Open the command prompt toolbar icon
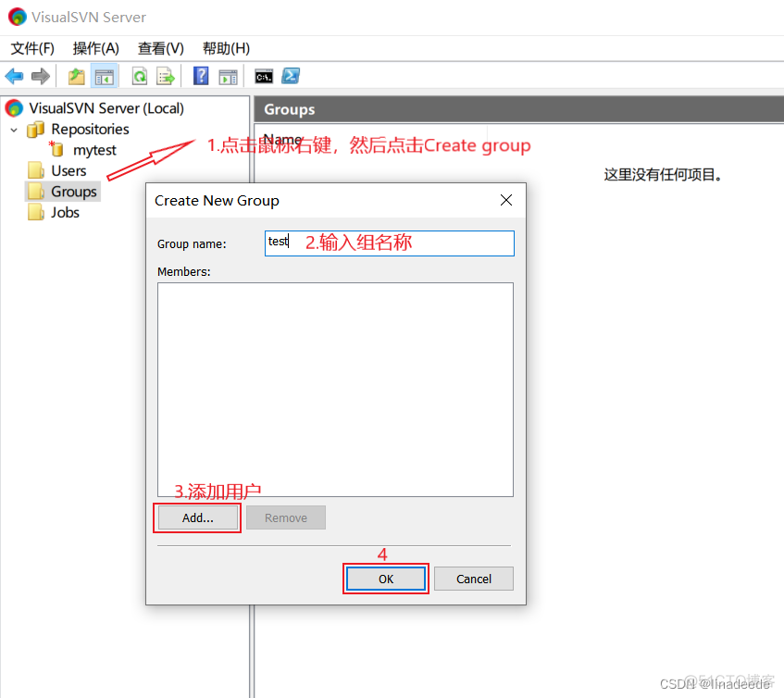The height and width of the screenshot is (698, 784). (x=264, y=77)
